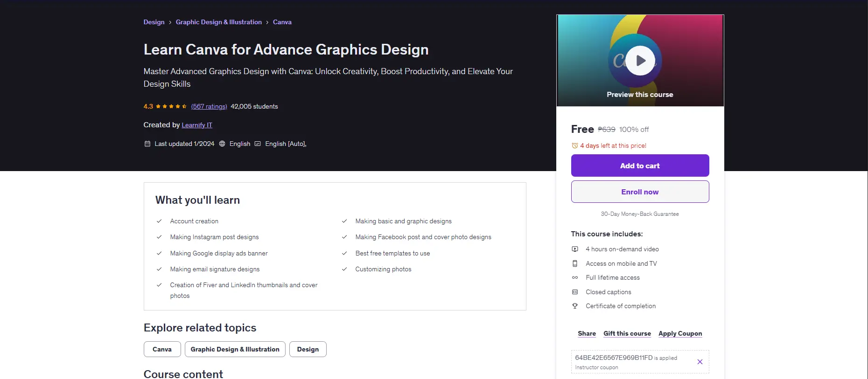Click the checkmark beside Creation of Fiver and LinkedIn
This screenshot has height=379, width=868.
[159, 285]
